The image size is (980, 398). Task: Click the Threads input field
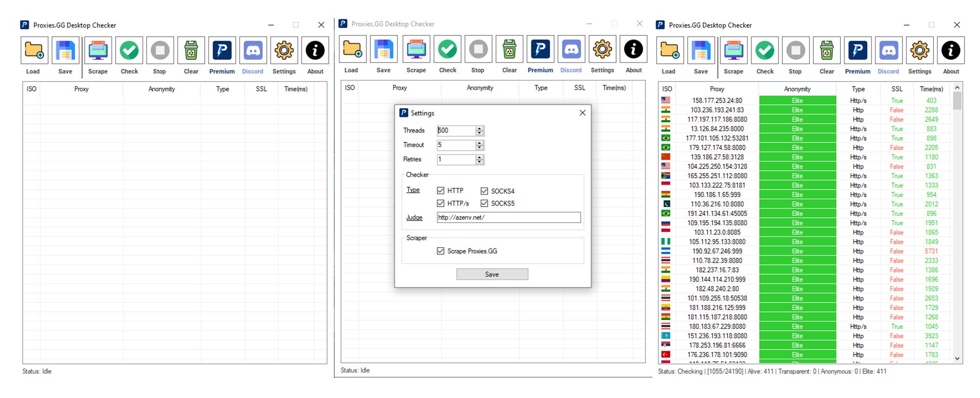(456, 130)
